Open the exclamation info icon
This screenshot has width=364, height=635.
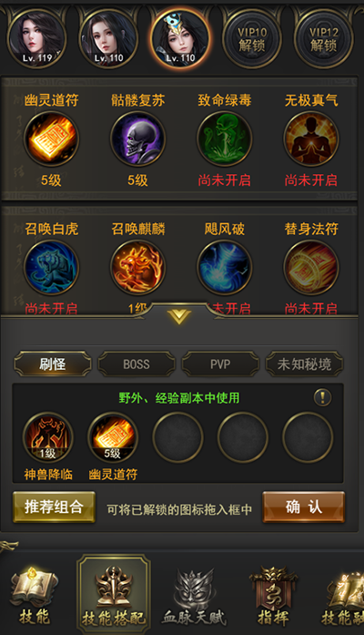coord(322,398)
